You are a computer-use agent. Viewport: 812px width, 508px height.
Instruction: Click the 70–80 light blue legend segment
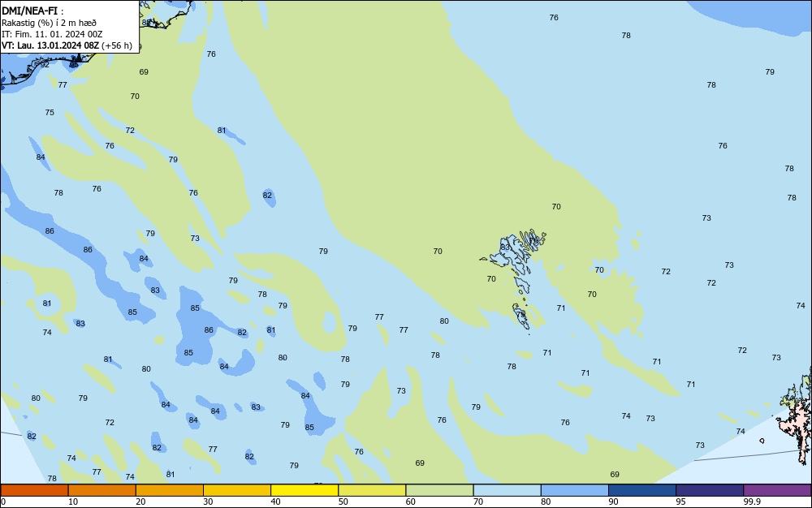click(507, 490)
